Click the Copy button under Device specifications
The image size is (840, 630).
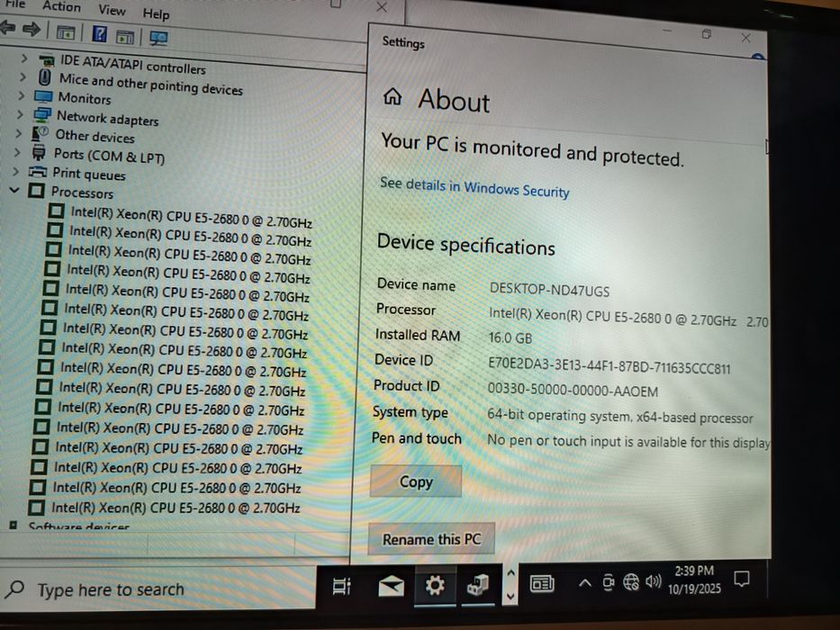(416, 481)
